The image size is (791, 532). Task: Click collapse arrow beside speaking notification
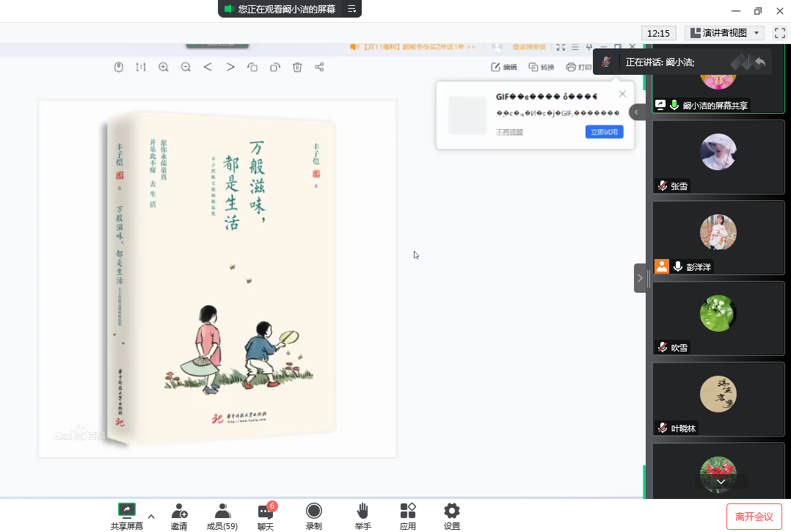click(x=637, y=112)
